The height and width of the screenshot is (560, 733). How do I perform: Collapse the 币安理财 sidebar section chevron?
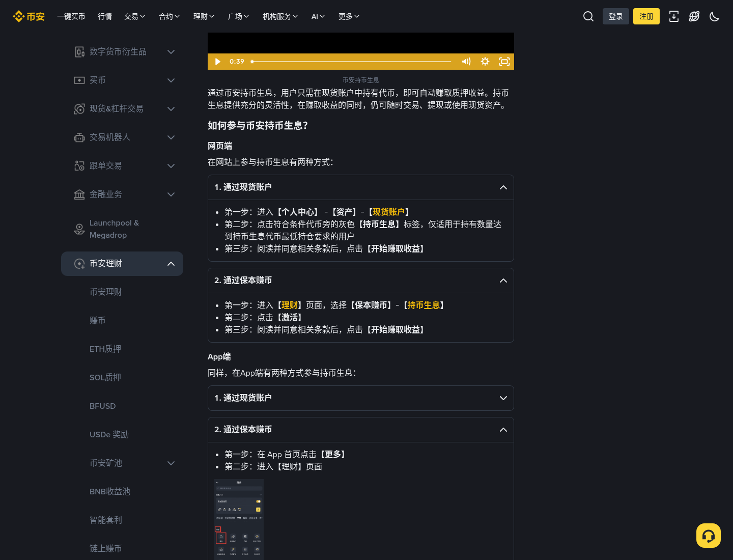click(x=171, y=264)
